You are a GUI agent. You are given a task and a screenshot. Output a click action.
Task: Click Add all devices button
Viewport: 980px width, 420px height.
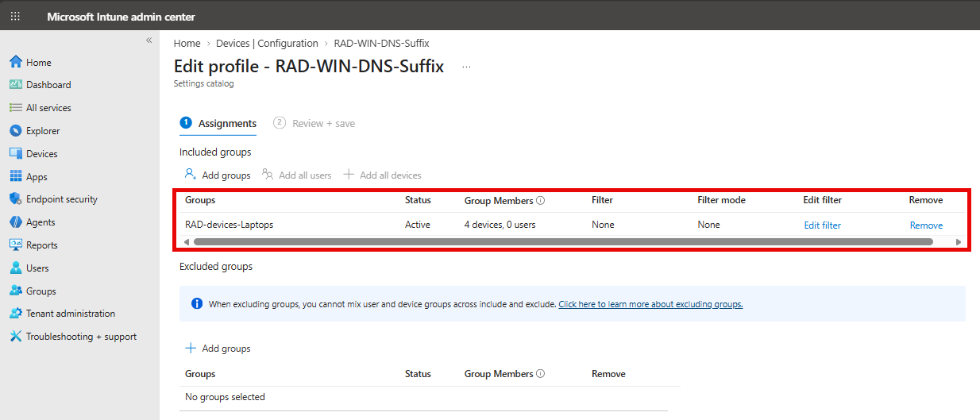[383, 175]
